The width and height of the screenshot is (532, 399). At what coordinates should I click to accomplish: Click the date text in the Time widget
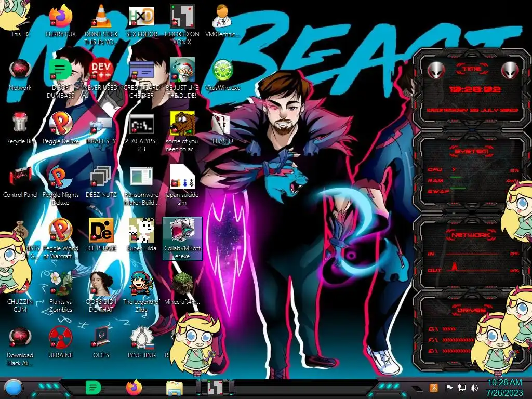(x=472, y=110)
